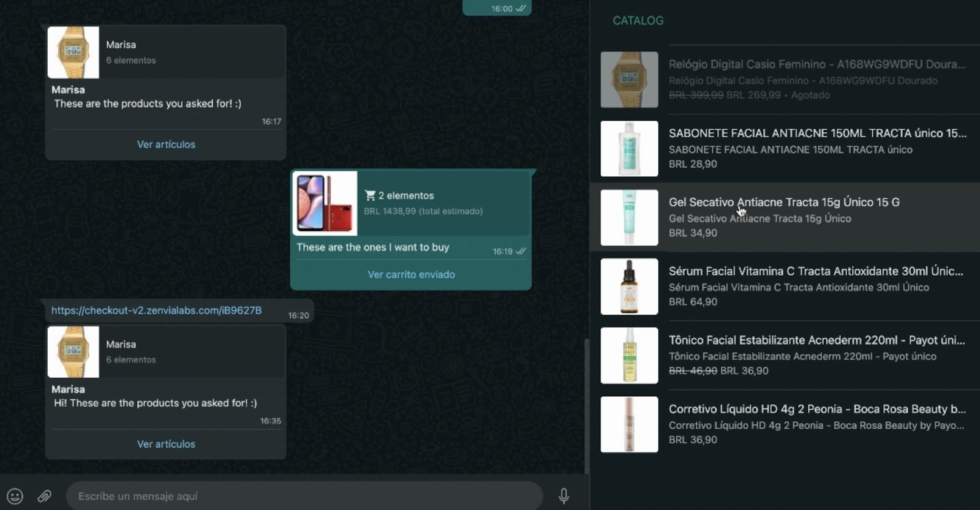
Task: Select Corretivo Líquido HD Peonia item
Action: point(785,424)
